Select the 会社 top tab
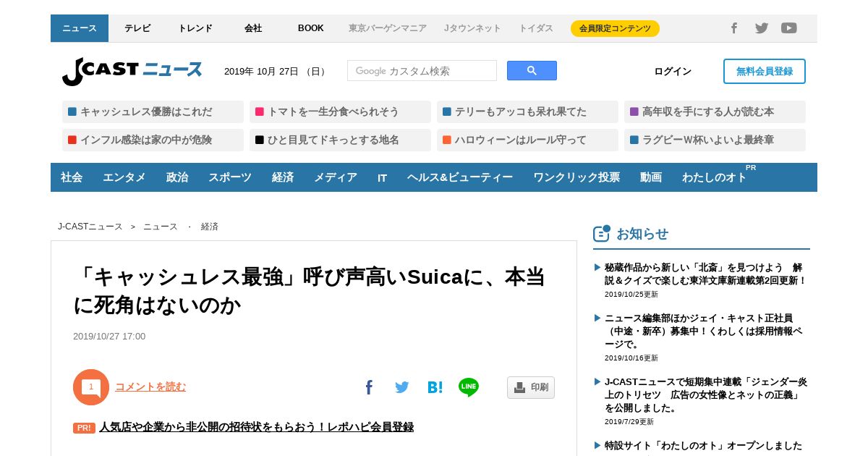The image size is (868, 456). [253, 28]
